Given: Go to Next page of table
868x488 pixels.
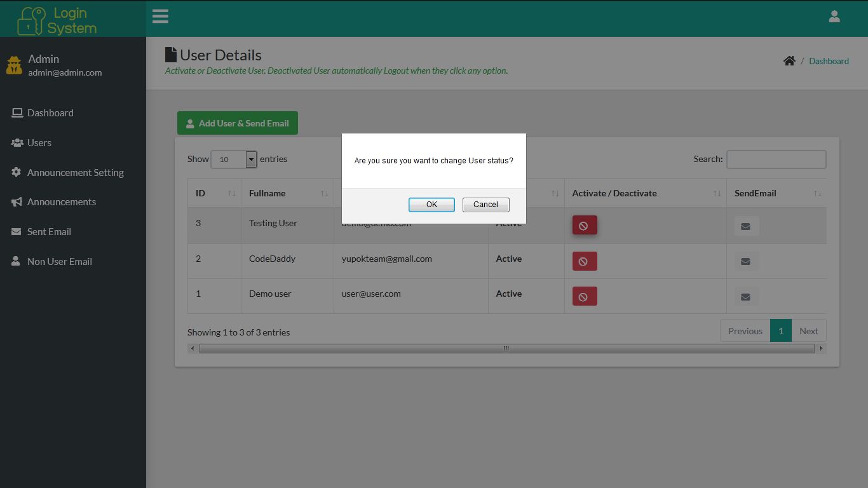Looking at the screenshot, I should (809, 331).
